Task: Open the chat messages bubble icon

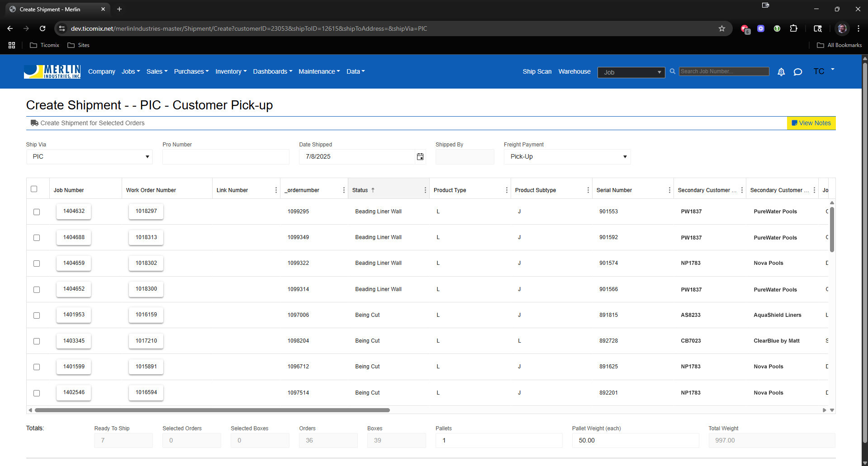Action: [797, 72]
